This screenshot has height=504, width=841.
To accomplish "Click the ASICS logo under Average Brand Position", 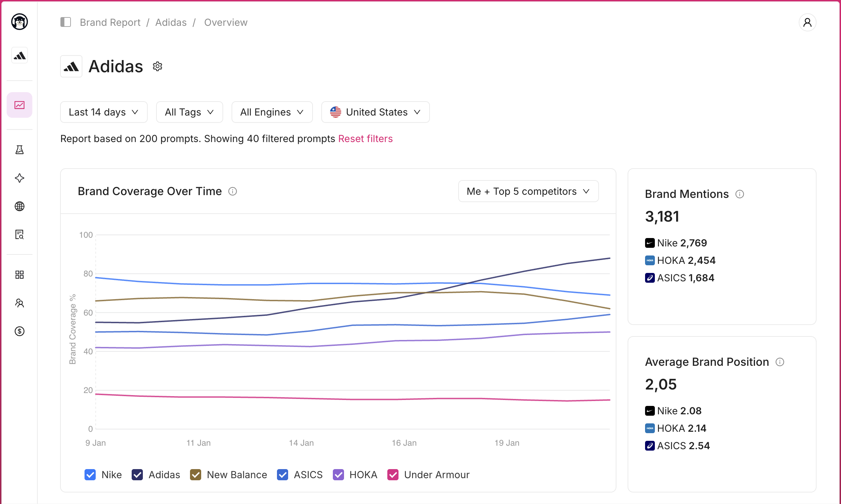I will [x=650, y=446].
